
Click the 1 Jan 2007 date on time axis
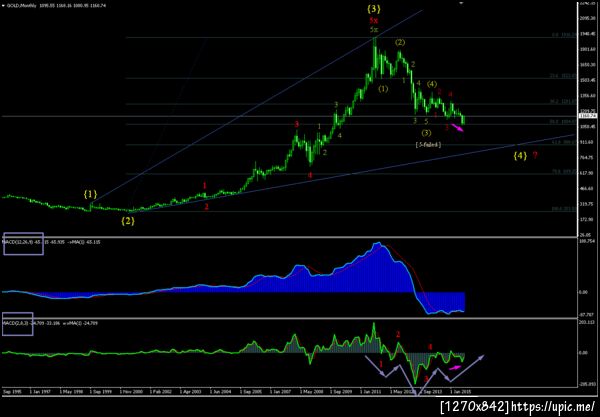click(281, 392)
